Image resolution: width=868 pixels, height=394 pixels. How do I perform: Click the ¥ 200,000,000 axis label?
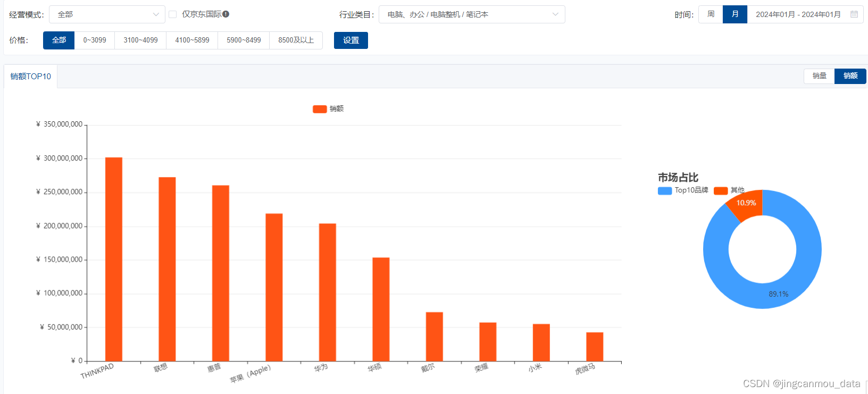(59, 226)
